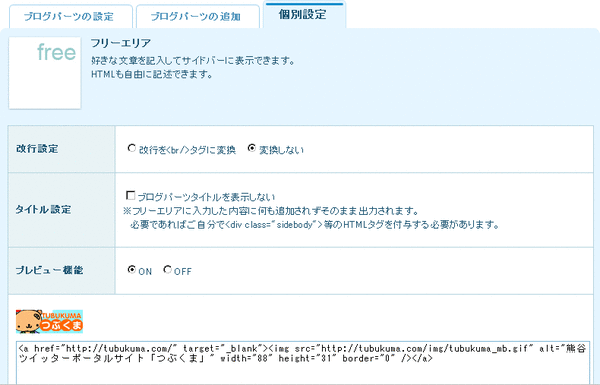600x385 pixels.
Task: Turn preview ON radio button
Action: 132,270
